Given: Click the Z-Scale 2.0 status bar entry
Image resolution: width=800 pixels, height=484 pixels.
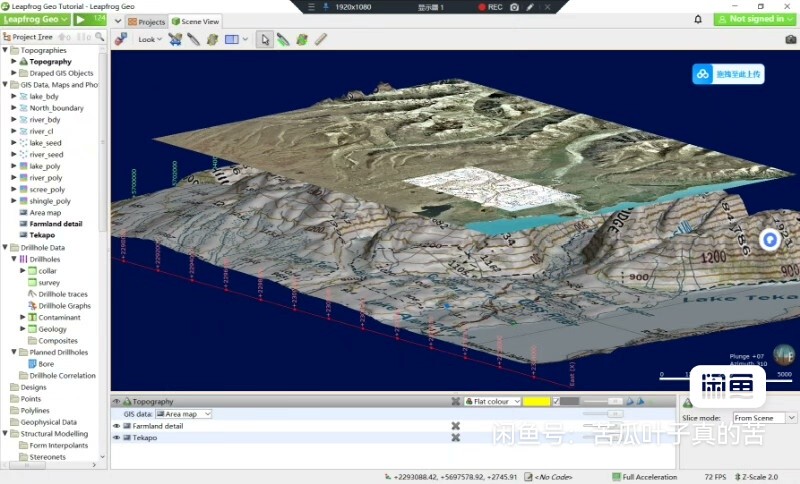Looking at the screenshot, I should click(x=756, y=477).
